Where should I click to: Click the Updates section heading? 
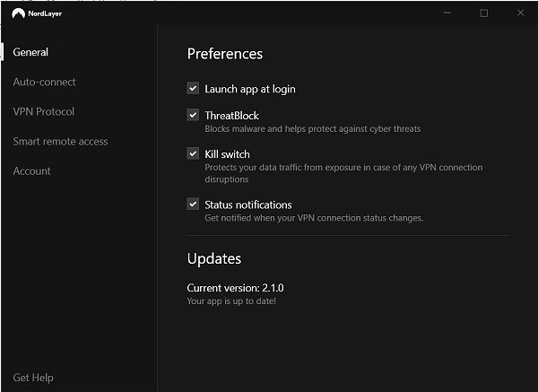pyautogui.click(x=213, y=258)
